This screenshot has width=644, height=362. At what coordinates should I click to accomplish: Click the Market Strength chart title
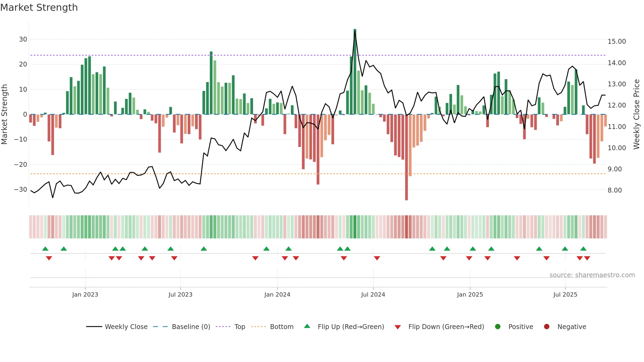[x=39, y=8]
